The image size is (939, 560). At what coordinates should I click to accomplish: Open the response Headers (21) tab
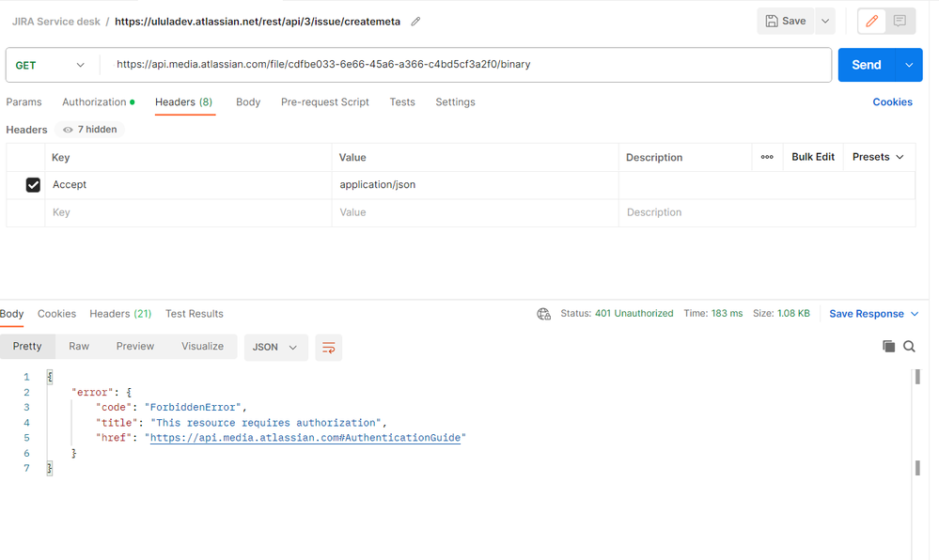(x=120, y=314)
